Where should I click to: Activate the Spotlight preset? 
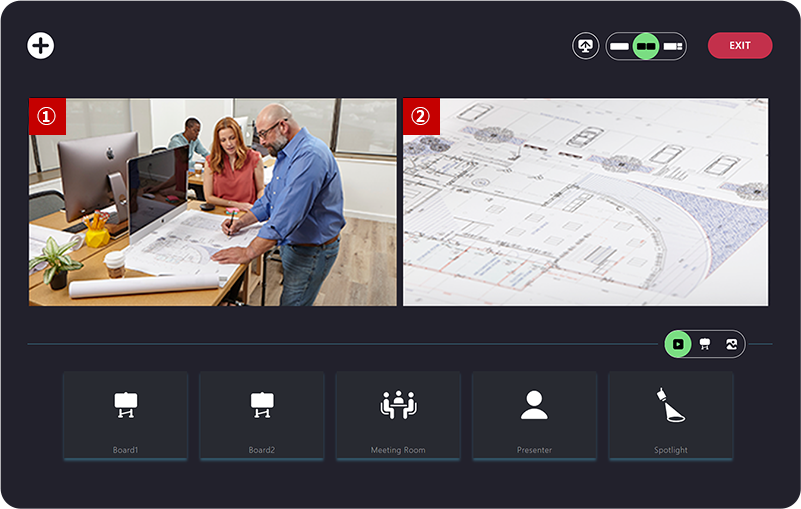(671, 416)
